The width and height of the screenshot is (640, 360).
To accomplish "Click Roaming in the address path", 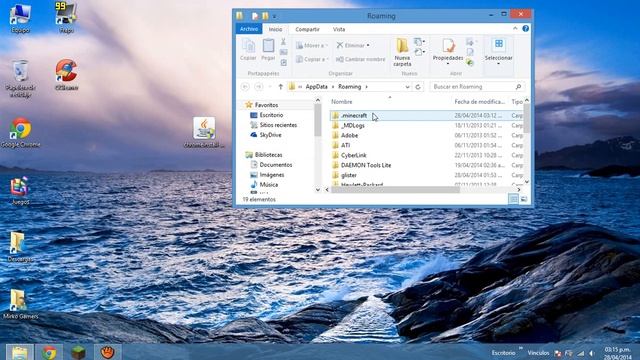I will 349,87.
